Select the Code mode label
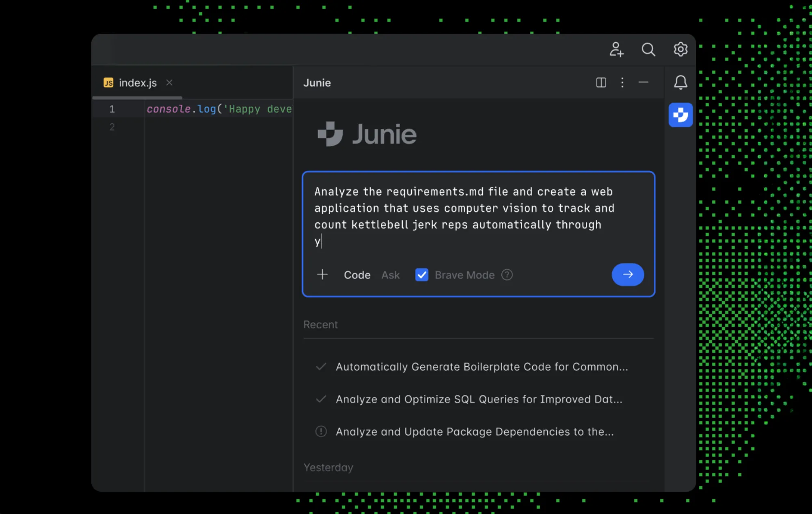Viewport: 812px width, 514px height. (357, 275)
